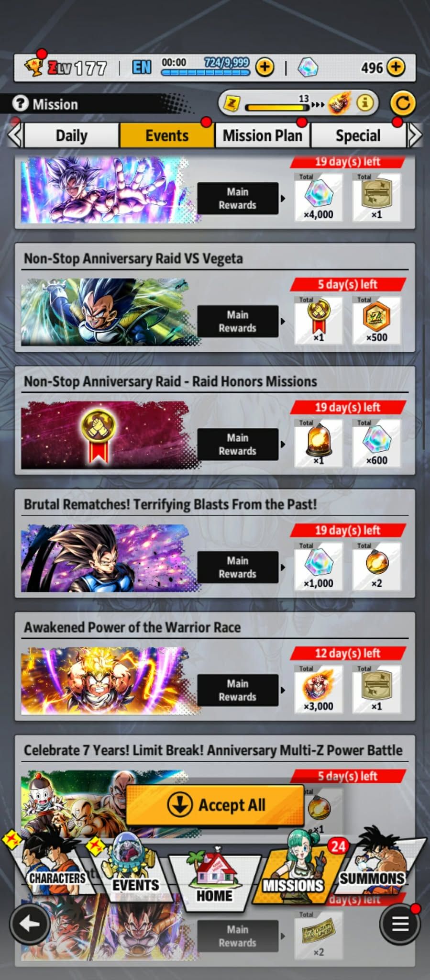Switch to the Daily tab
The width and height of the screenshot is (430, 980).
pos(71,135)
